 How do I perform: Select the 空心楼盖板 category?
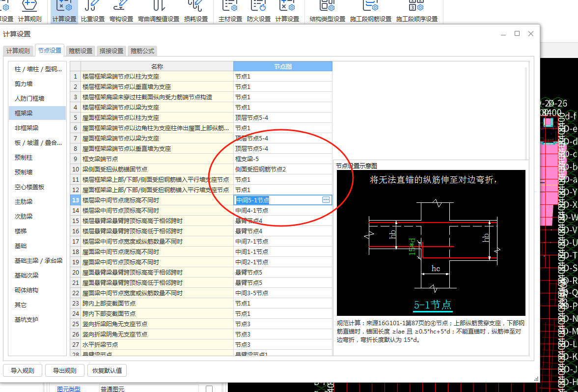38,187
